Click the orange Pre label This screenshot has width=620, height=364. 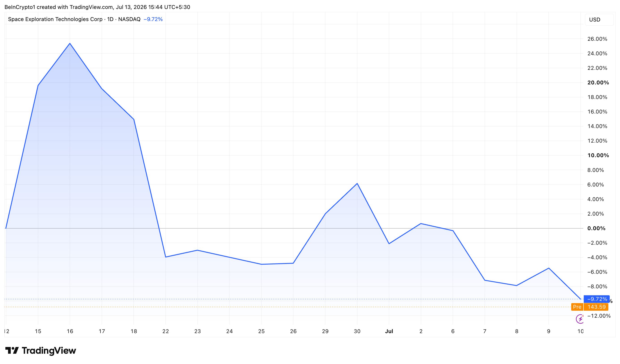577,307
